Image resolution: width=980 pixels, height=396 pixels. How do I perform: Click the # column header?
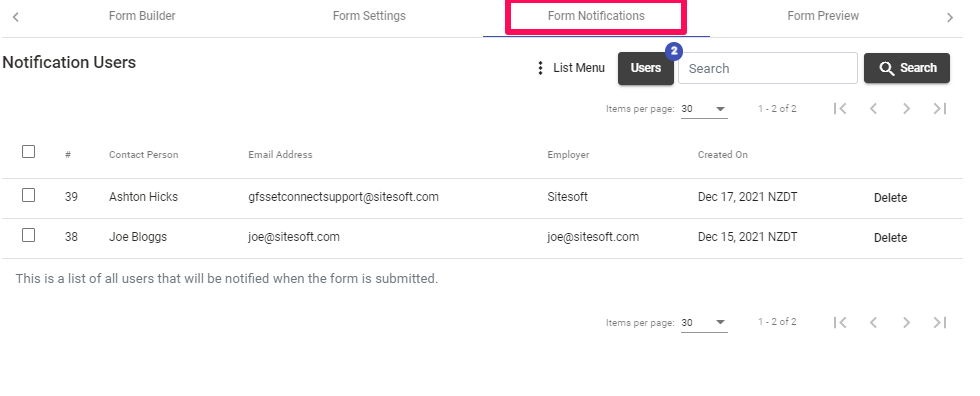tap(68, 155)
